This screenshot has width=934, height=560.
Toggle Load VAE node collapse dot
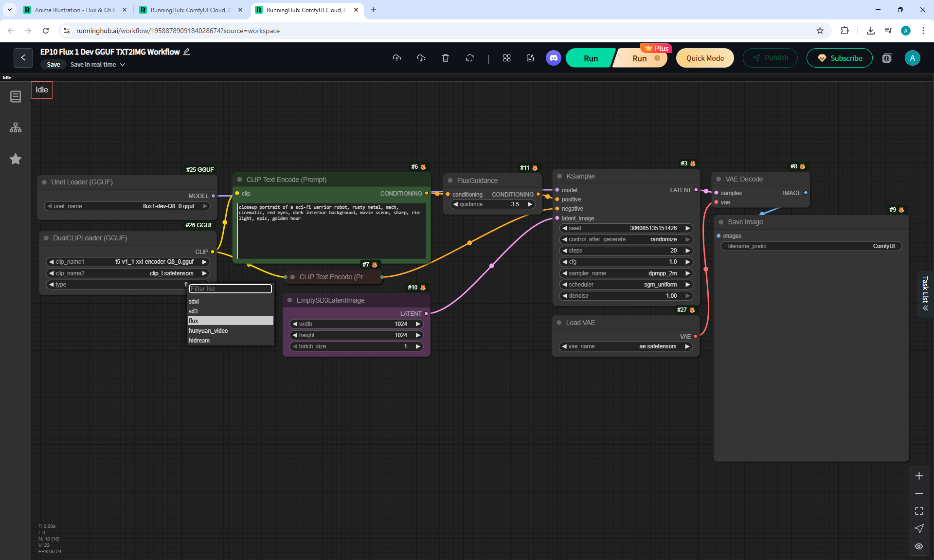click(559, 323)
